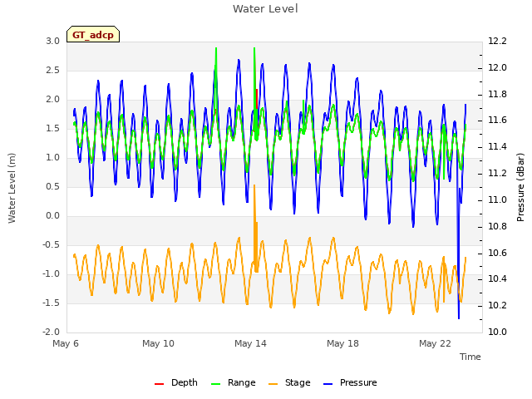
Task: Click the 10.6 right axis value
Action: pyautogui.click(x=497, y=253)
